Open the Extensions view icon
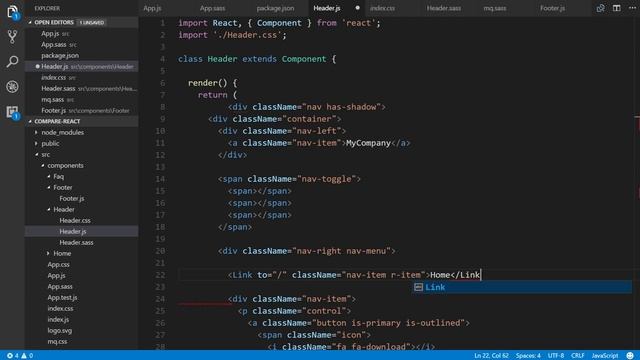Image resolution: width=640 pixels, height=360 pixels. click(12, 112)
